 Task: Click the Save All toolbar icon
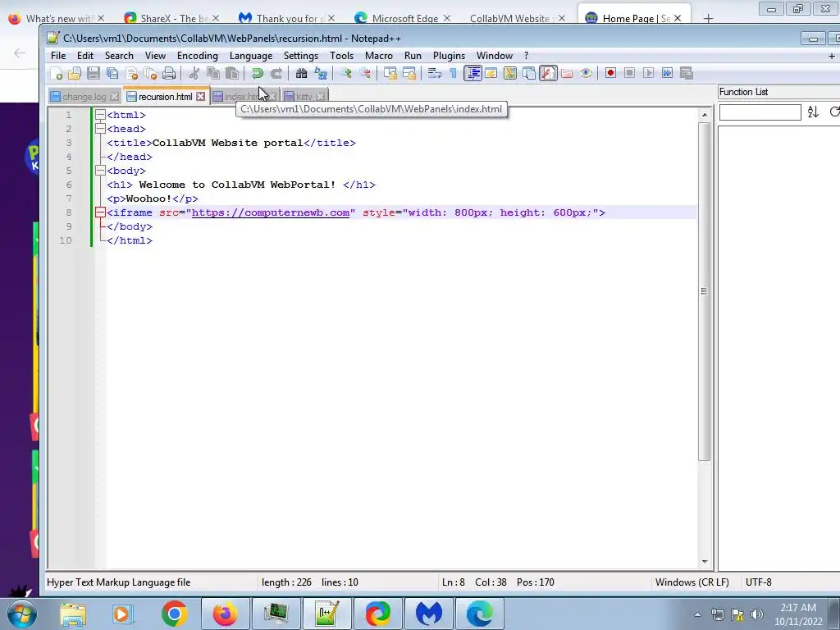tap(112, 73)
